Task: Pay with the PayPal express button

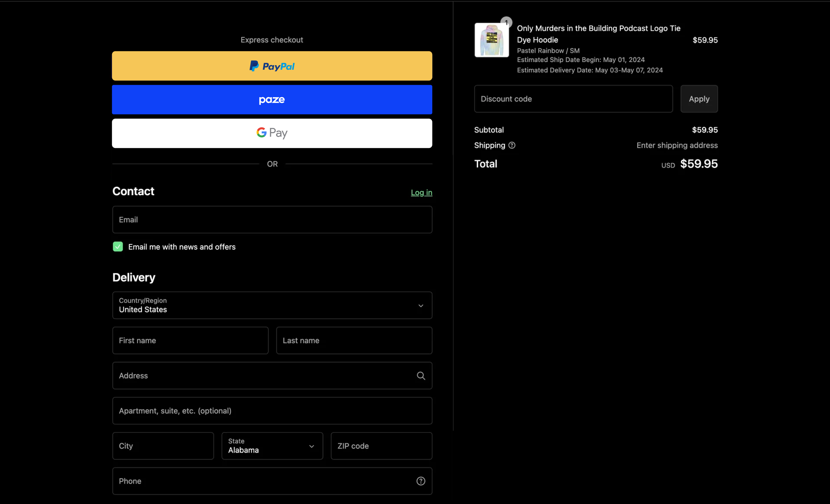Action: [272, 66]
